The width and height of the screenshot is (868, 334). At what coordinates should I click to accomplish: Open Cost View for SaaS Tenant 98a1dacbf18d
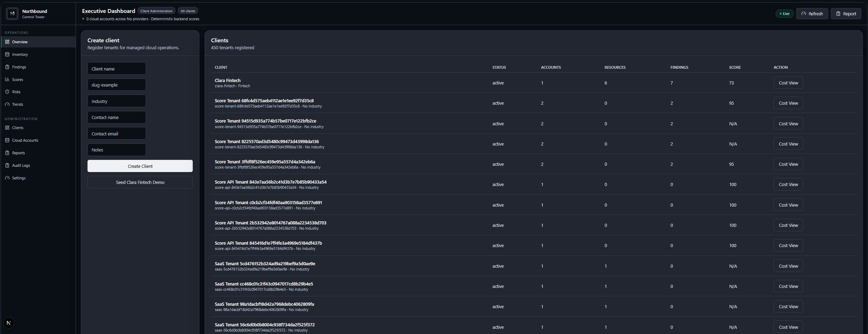tap(788, 306)
